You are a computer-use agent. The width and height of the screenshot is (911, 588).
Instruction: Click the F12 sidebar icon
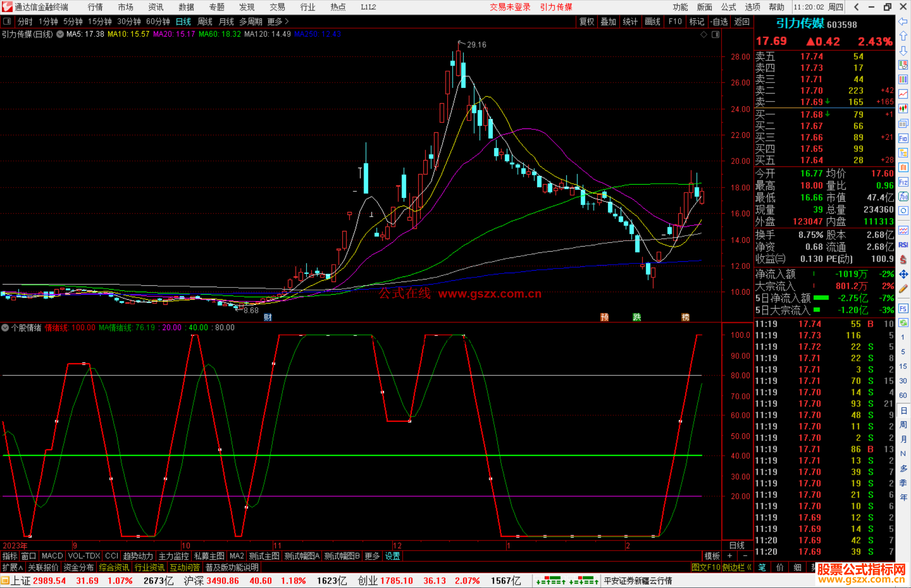tap(903, 182)
